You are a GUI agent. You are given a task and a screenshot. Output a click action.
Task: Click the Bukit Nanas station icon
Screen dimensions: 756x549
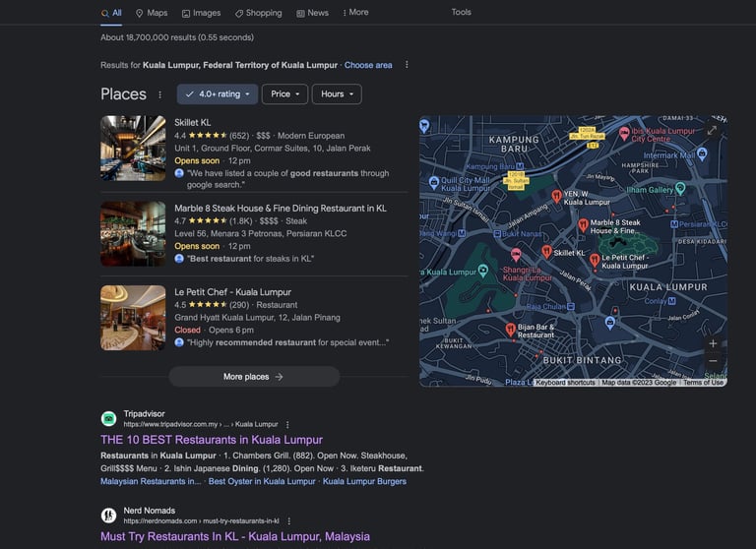coord(497,234)
